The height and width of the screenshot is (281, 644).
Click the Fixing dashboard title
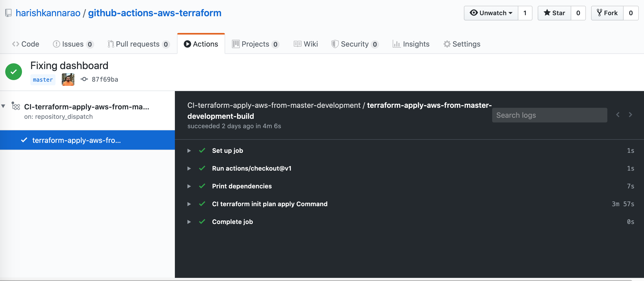[x=69, y=65]
